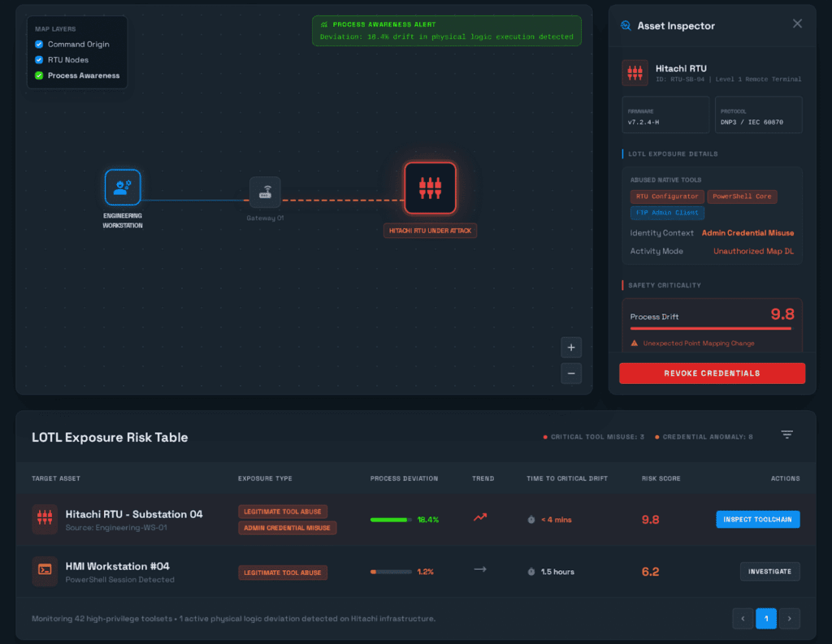
Task: Click Legitimate Tool Abuse tag in HMI row
Action: point(283,573)
